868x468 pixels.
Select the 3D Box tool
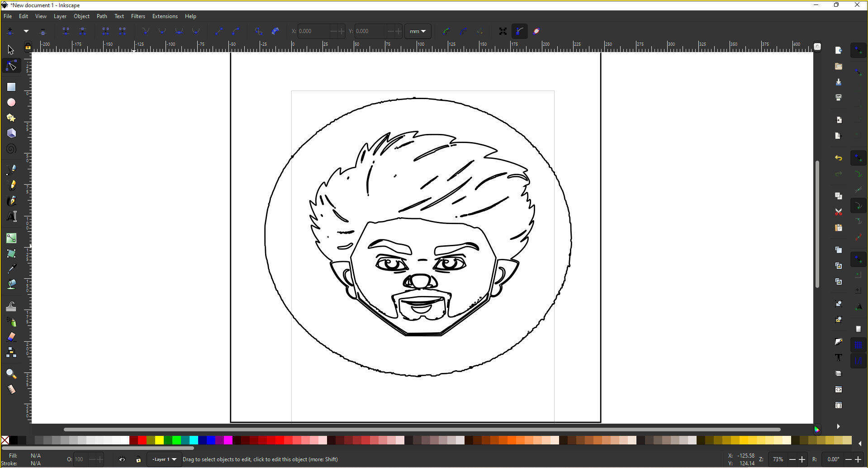11,133
